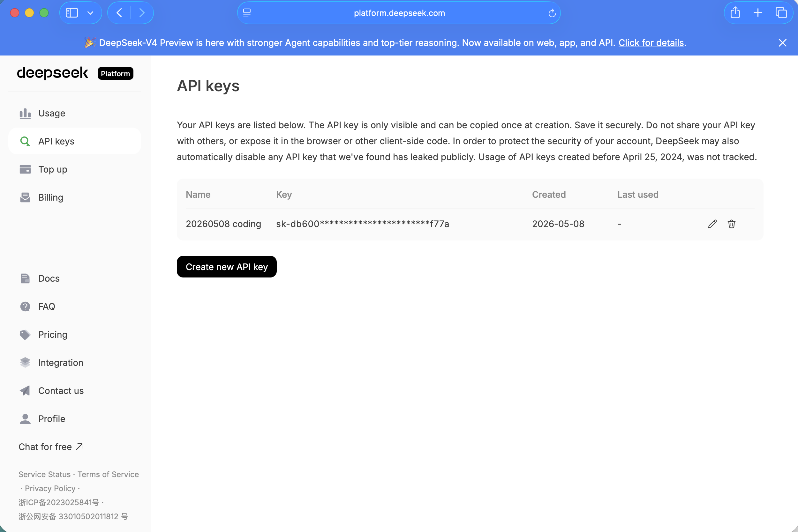Toggle the Safari sidebar button

pos(72,13)
